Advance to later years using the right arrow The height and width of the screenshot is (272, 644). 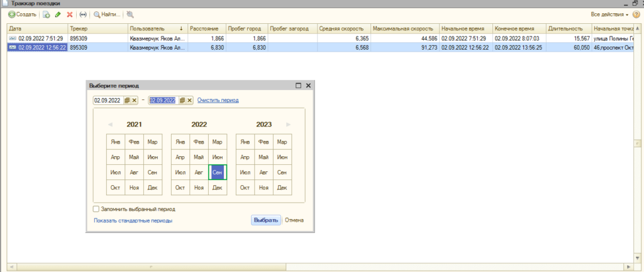click(289, 125)
